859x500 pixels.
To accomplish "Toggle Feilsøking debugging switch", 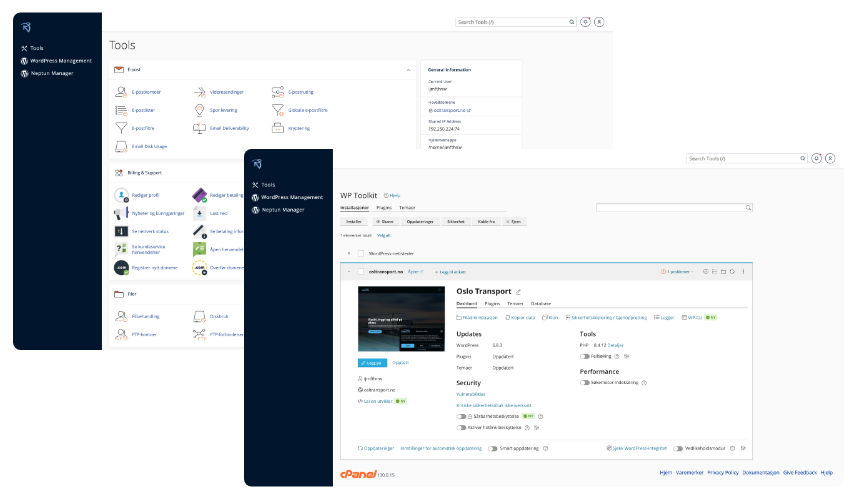I will pyautogui.click(x=585, y=356).
